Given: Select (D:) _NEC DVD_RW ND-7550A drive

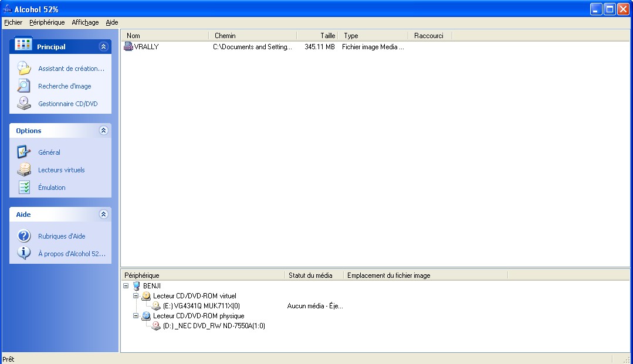Looking at the screenshot, I should pyautogui.click(x=214, y=326).
